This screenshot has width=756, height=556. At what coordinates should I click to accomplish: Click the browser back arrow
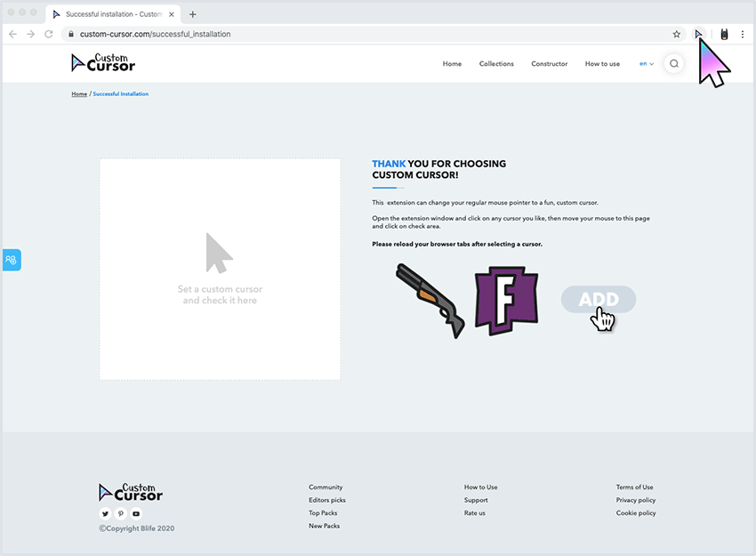(13, 34)
